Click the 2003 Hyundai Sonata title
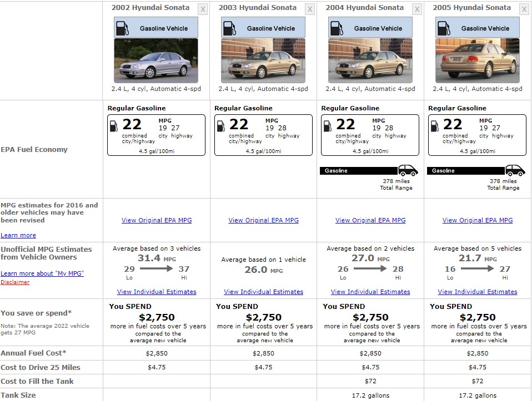The image size is (532, 401). click(x=258, y=7)
